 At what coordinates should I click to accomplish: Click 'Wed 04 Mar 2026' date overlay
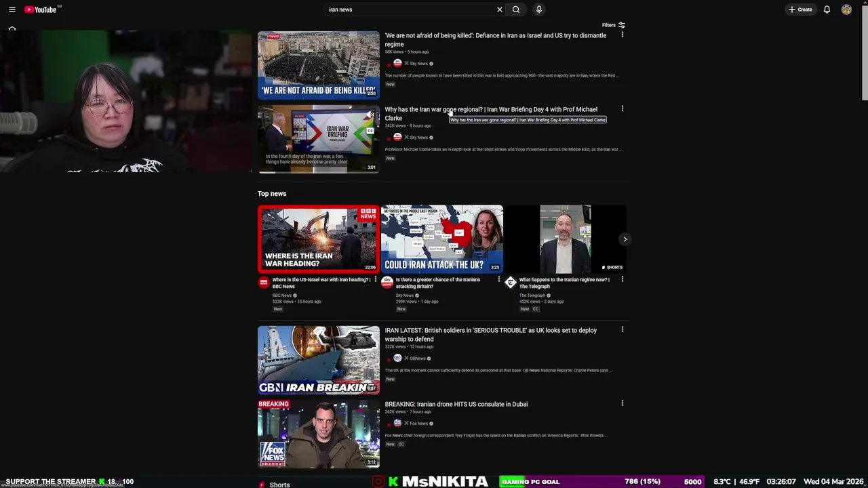[833, 482]
